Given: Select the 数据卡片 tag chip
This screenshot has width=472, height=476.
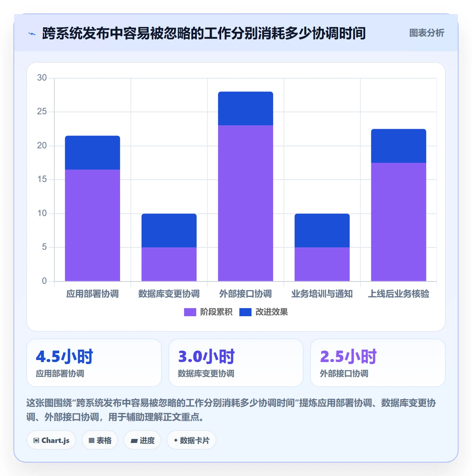Looking at the screenshot, I should coord(191,440).
